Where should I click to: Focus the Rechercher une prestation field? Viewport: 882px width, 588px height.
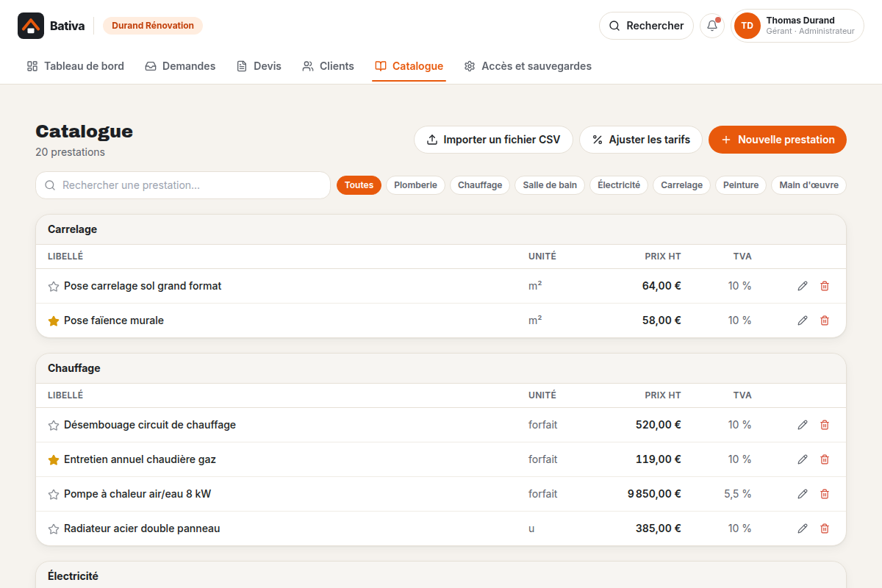click(x=183, y=185)
